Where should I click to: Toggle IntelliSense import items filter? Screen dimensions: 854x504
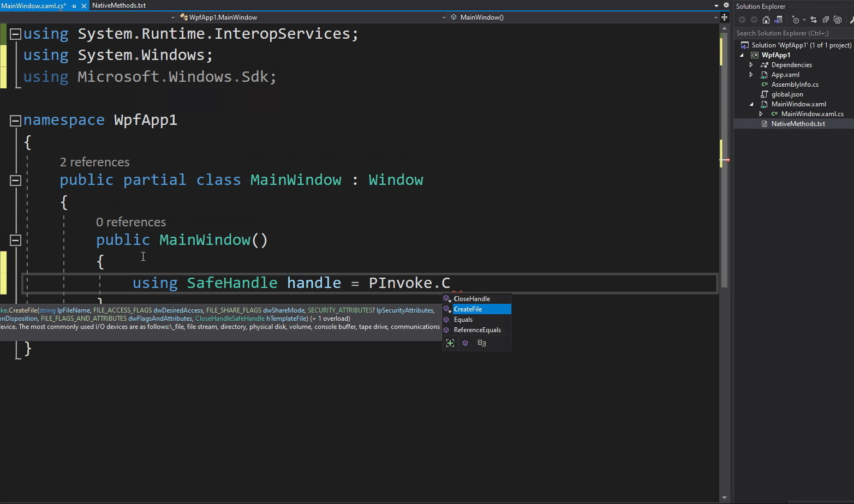click(481, 343)
